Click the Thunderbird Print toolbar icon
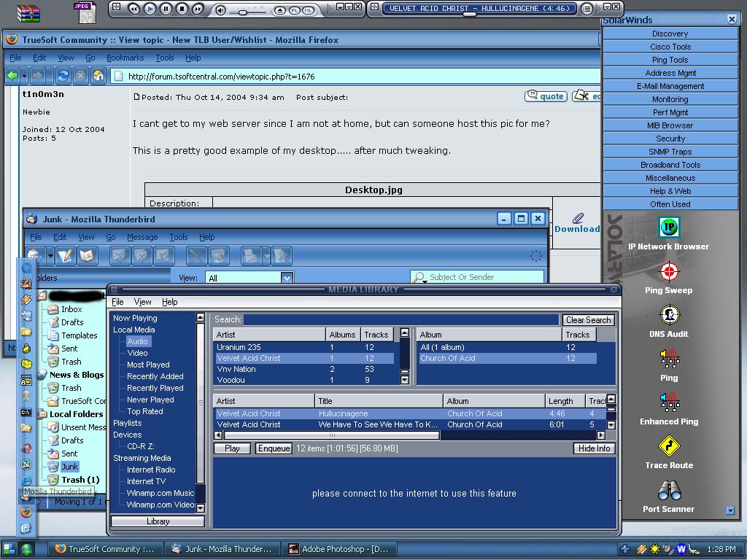Image resolution: width=747 pixels, height=560 pixels. pos(250,255)
